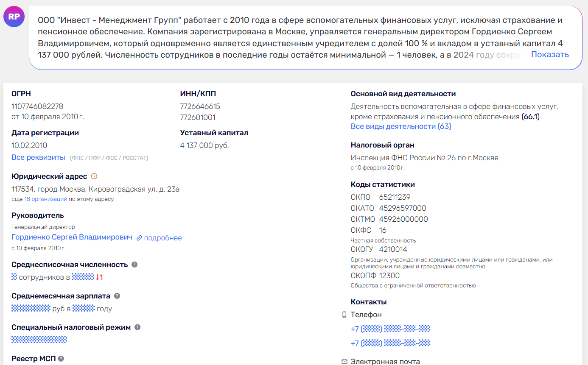The height and width of the screenshot is (365, 588).
Task: Click the clock icon beside Юридический адрес
Action: point(94,176)
